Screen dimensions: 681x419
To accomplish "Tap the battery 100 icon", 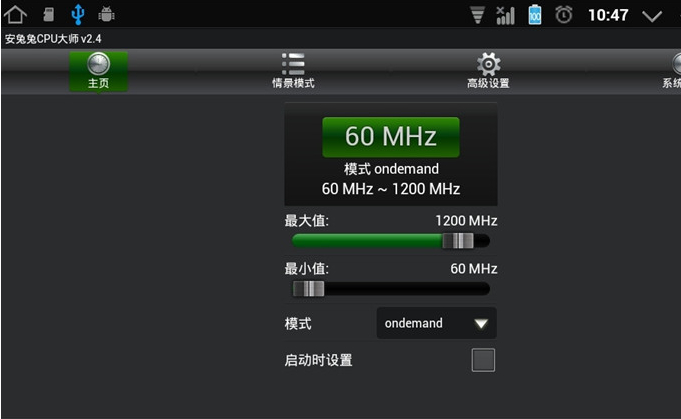I will click(x=535, y=15).
